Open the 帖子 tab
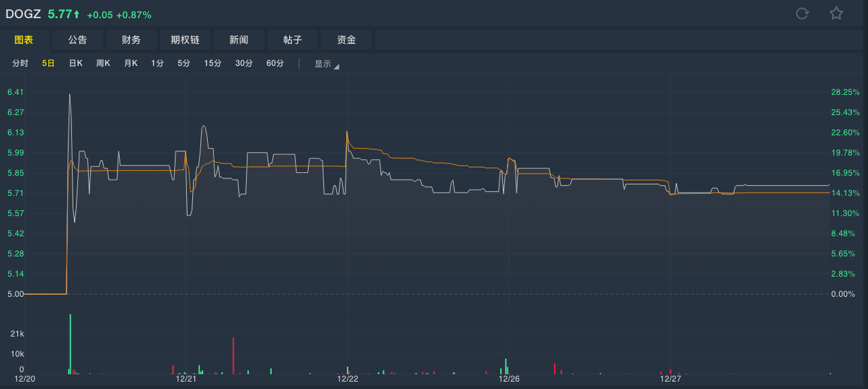Viewport: 868px width, 389px height. tap(292, 40)
